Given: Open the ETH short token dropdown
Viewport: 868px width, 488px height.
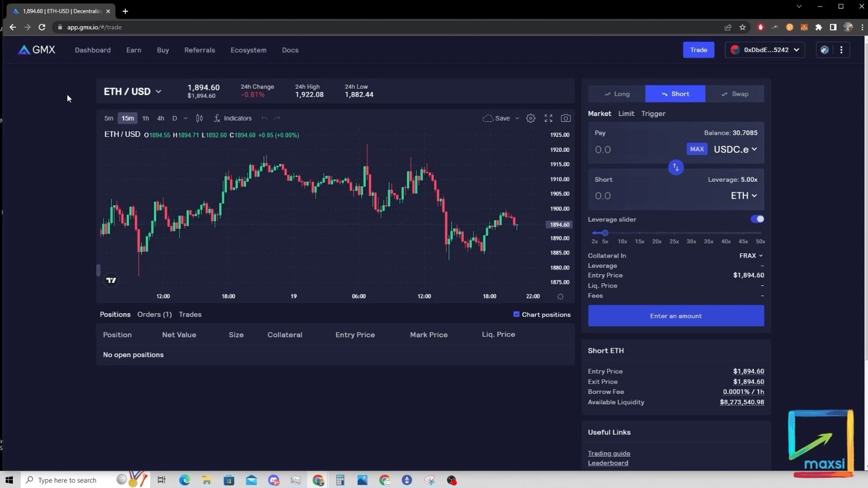Looking at the screenshot, I should [x=744, y=196].
